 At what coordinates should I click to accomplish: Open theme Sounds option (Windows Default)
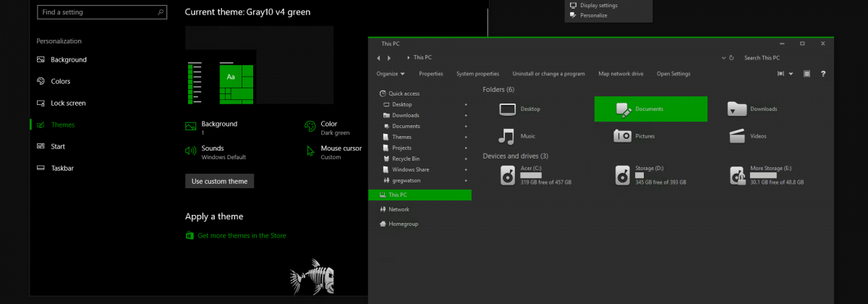[216, 151]
